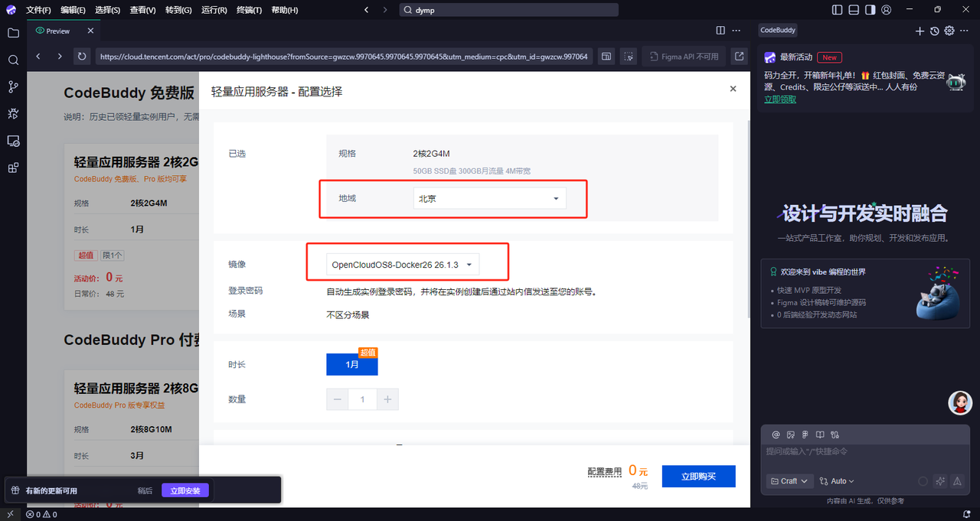Click the quantity value field showing 1
This screenshot has height=521, width=980.
pyautogui.click(x=362, y=399)
